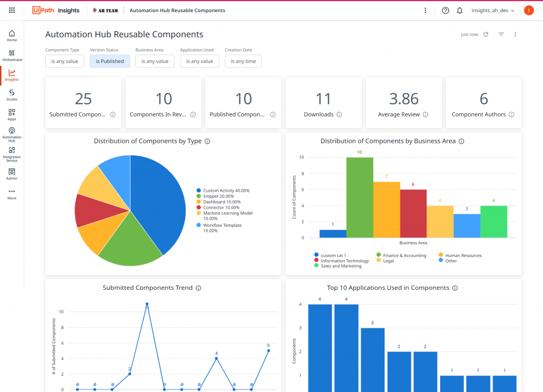Open the Business Area filter
The height and width of the screenshot is (392, 543).
tap(155, 61)
